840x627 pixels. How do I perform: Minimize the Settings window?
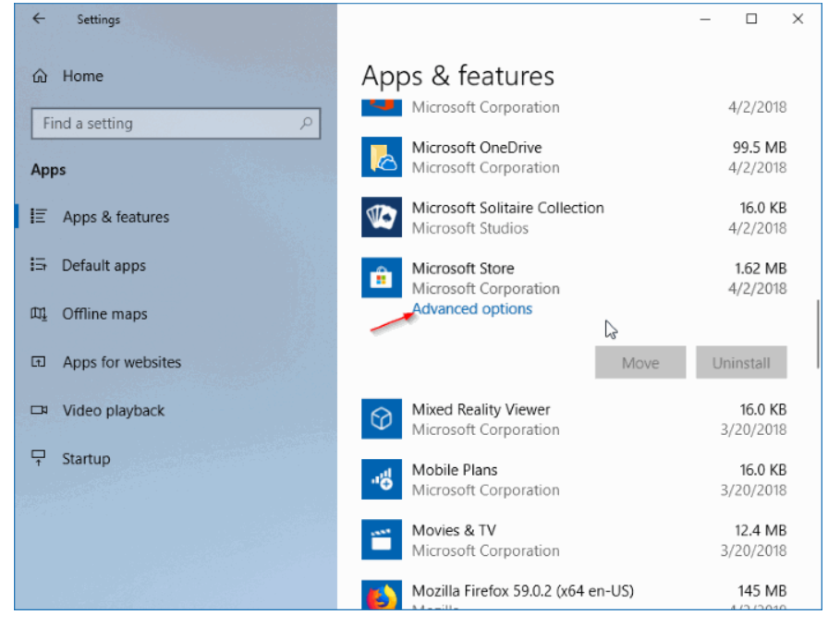pos(705,19)
